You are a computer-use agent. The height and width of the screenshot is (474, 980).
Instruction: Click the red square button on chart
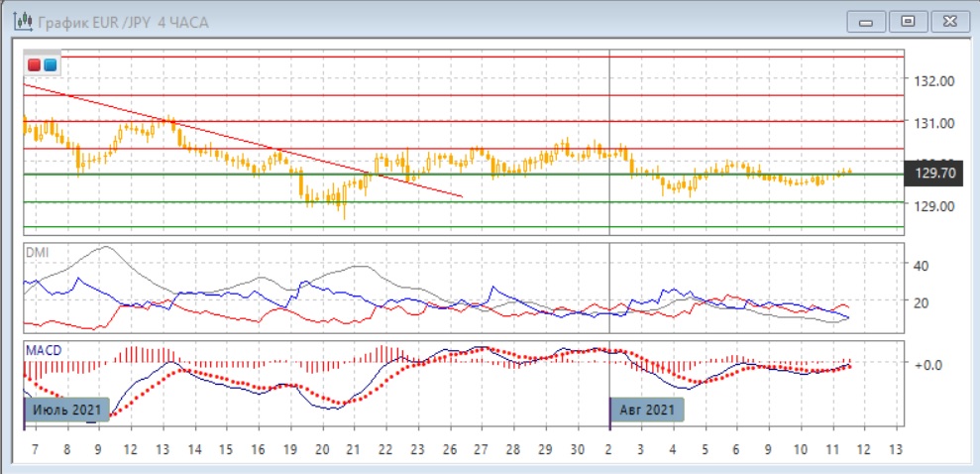pyautogui.click(x=35, y=65)
